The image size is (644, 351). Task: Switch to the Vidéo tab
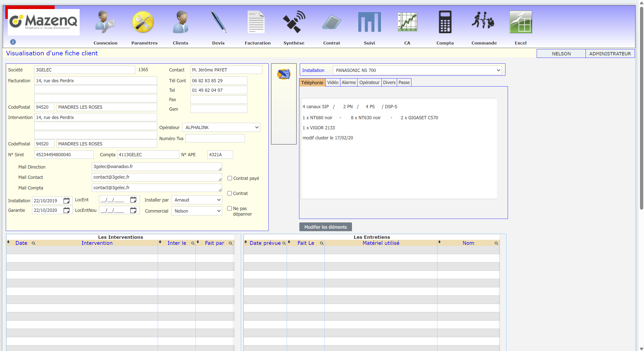333,83
